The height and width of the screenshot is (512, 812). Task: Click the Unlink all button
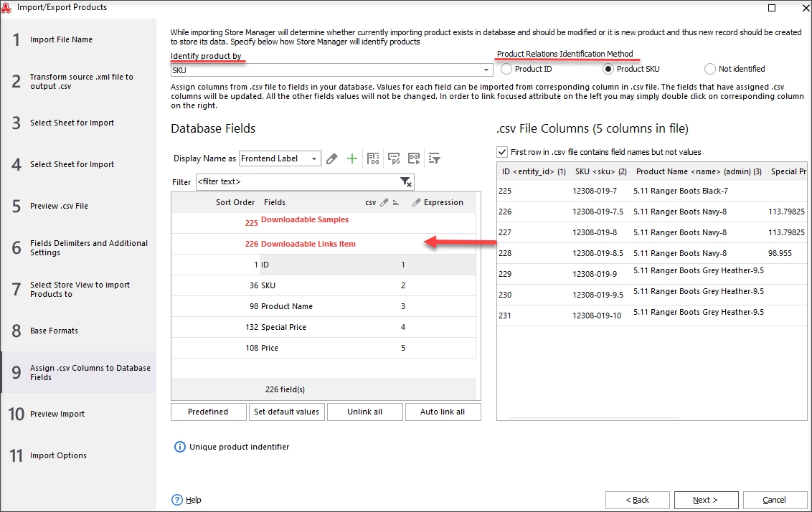pos(364,412)
